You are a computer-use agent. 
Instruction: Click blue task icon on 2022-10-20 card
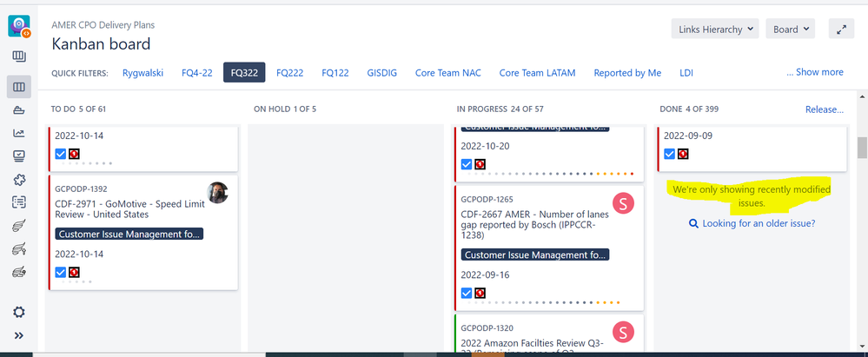pyautogui.click(x=467, y=164)
